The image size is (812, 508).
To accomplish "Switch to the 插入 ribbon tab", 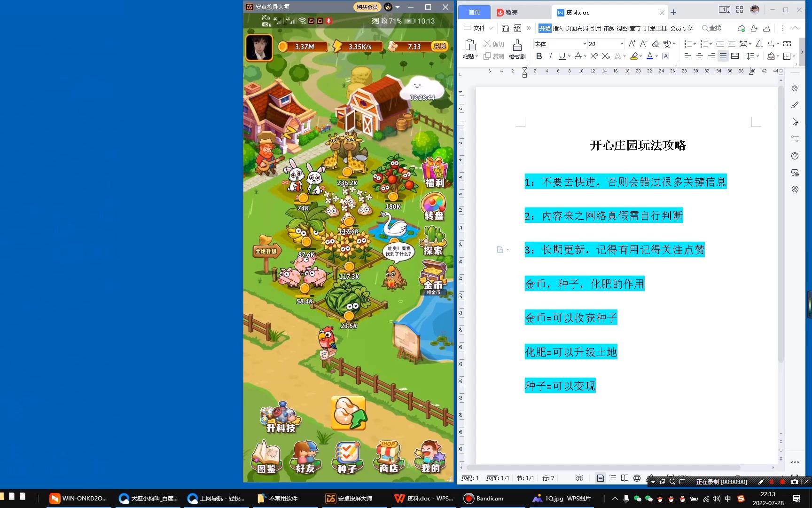I will (558, 28).
